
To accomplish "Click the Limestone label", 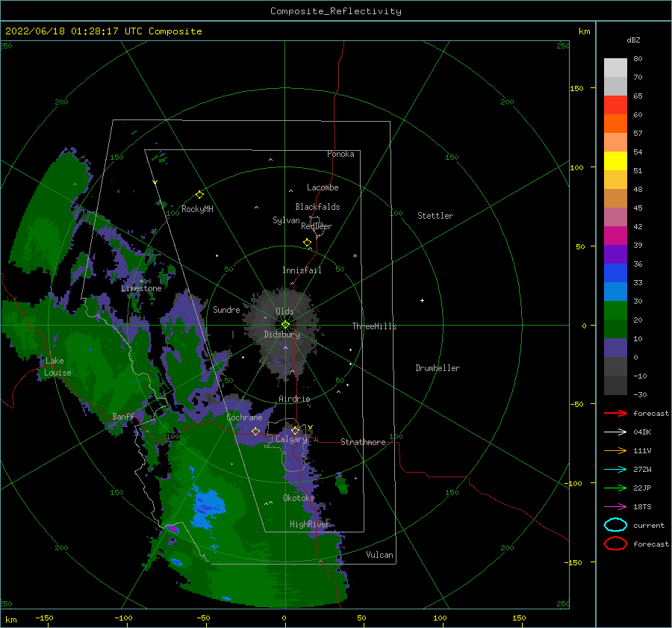I will (141, 288).
